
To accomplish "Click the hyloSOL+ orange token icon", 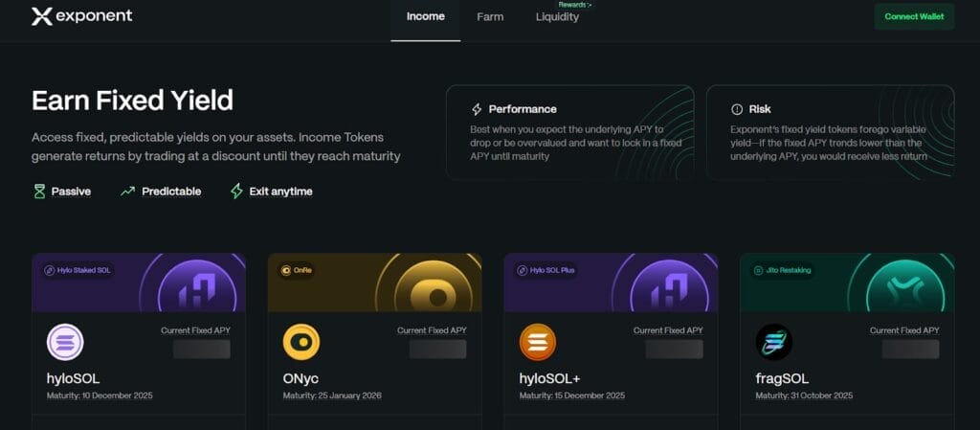I will point(538,342).
